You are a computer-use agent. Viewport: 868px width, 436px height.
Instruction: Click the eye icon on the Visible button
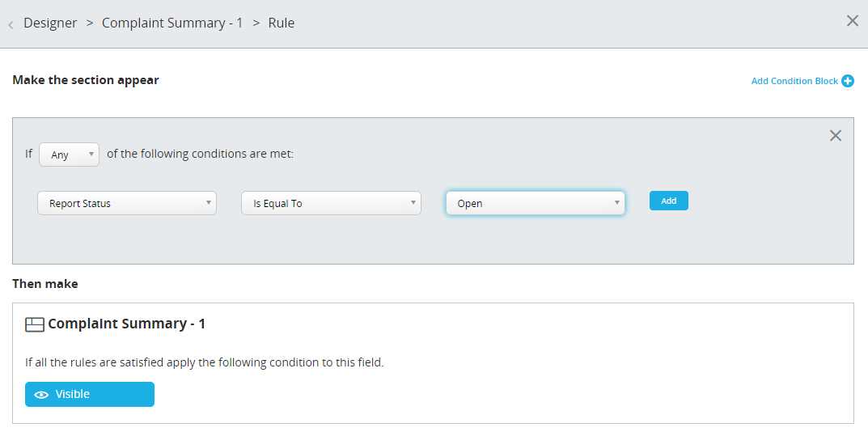click(x=41, y=395)
